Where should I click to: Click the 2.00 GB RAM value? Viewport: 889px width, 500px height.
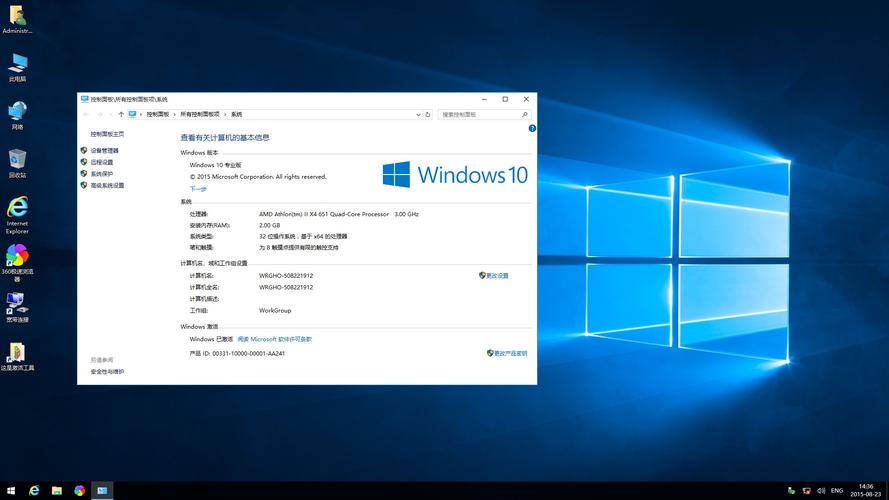pos(269,225)
